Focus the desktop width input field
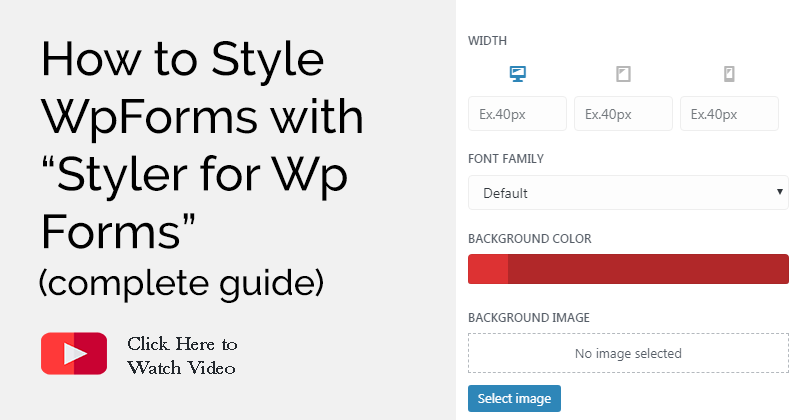796x420 pixels. [x=517, y=114]
